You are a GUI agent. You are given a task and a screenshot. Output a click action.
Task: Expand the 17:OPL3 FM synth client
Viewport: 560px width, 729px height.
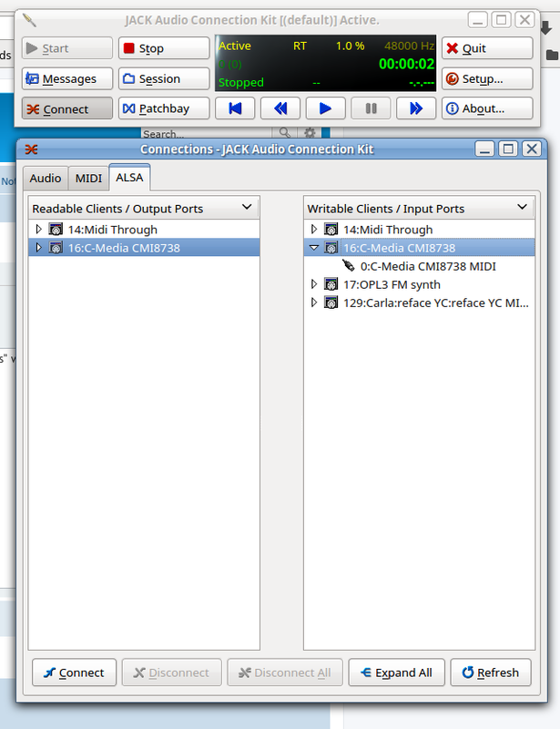[314, 284]
